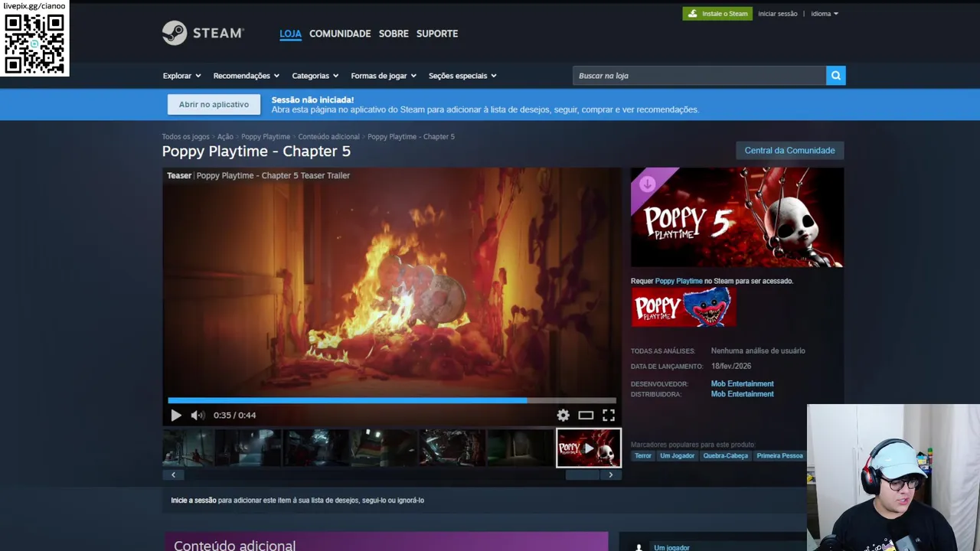This screenshot has height=551, width=980.
Task: Toggle theater mode on the video player
Action: [x=586, y=416]
